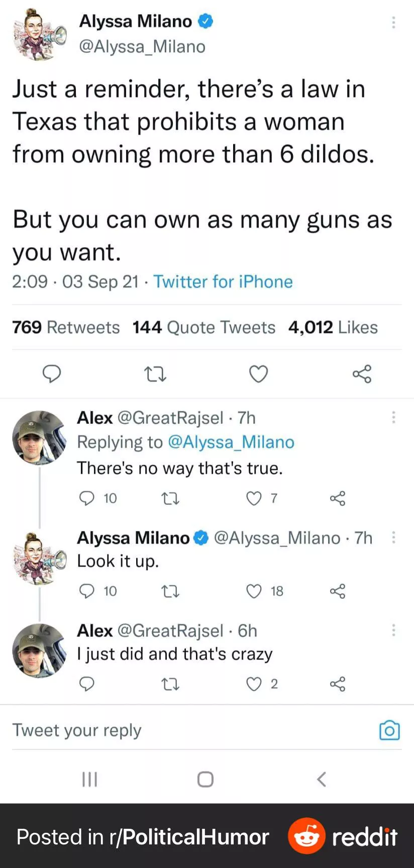This screenshot has width=414, height=868.
Task: Like the main tweet with heart icon
Action: [258, 374]
